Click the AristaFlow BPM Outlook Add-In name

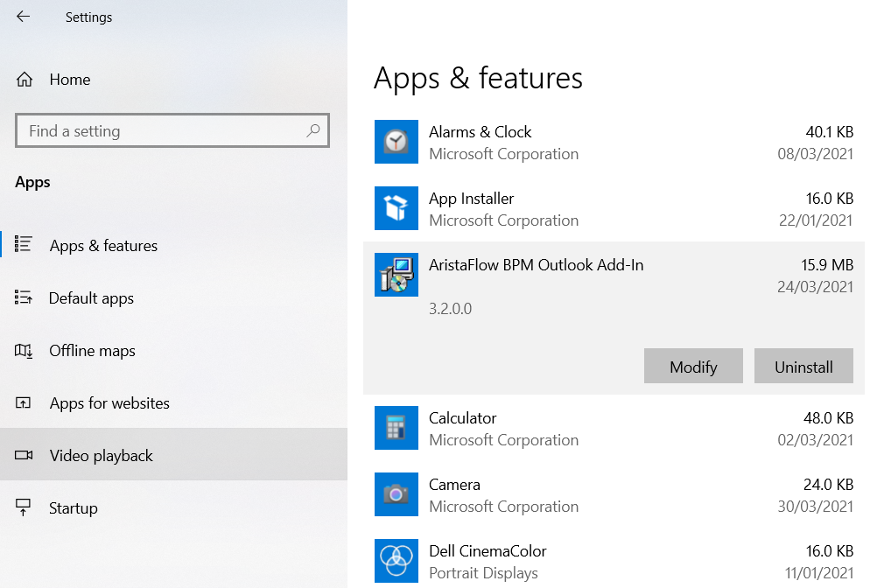pyautogui.click(x=537, y=265)
